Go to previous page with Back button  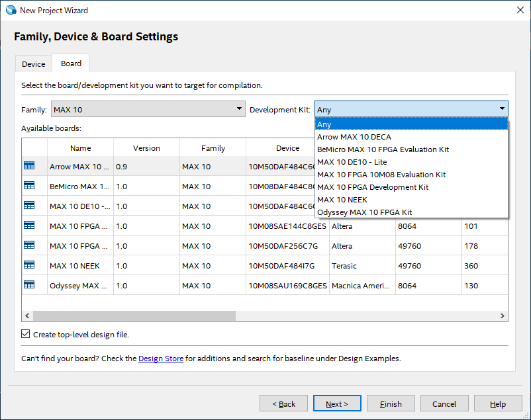(283, 403)
